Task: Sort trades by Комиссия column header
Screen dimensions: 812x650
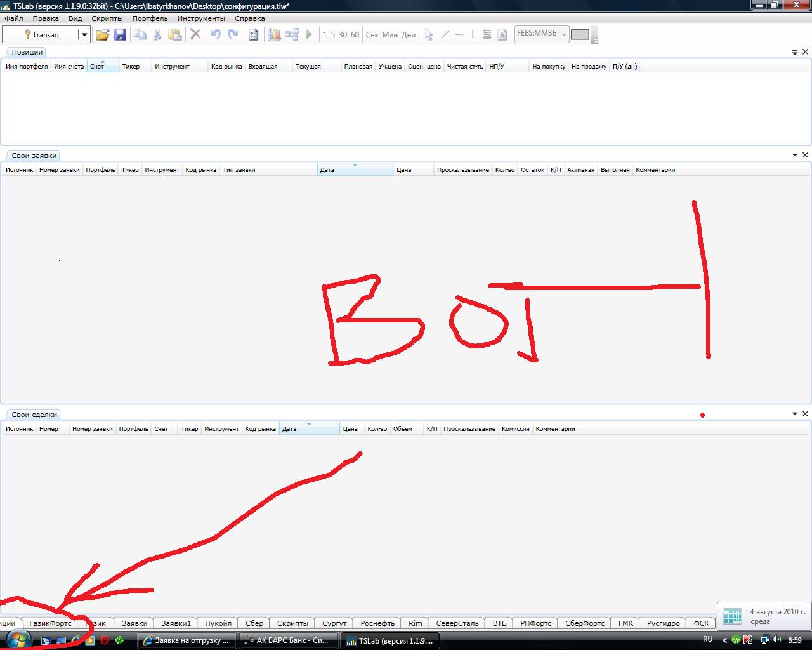Action: tap(515, 428)
